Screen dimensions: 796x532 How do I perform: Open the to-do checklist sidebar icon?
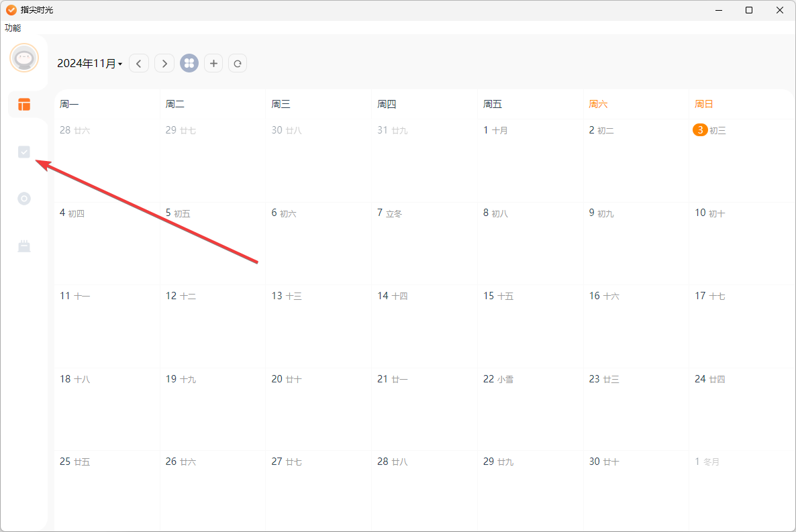click(x=24, y=152)
